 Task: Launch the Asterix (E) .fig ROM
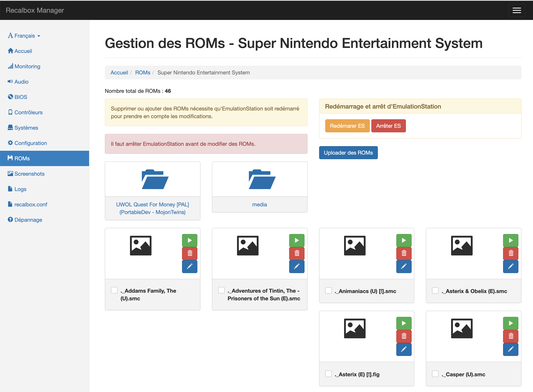pyautogui.click(x=404, y=323)
